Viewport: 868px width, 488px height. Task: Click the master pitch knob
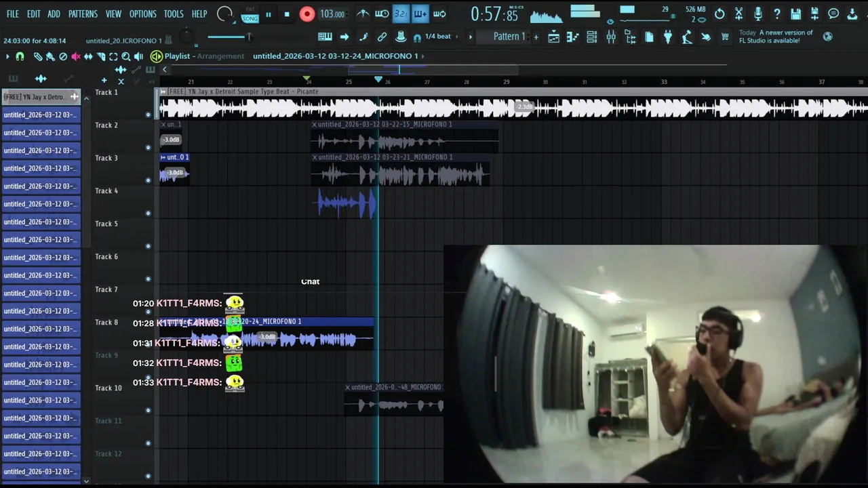[x=186, y=37]
